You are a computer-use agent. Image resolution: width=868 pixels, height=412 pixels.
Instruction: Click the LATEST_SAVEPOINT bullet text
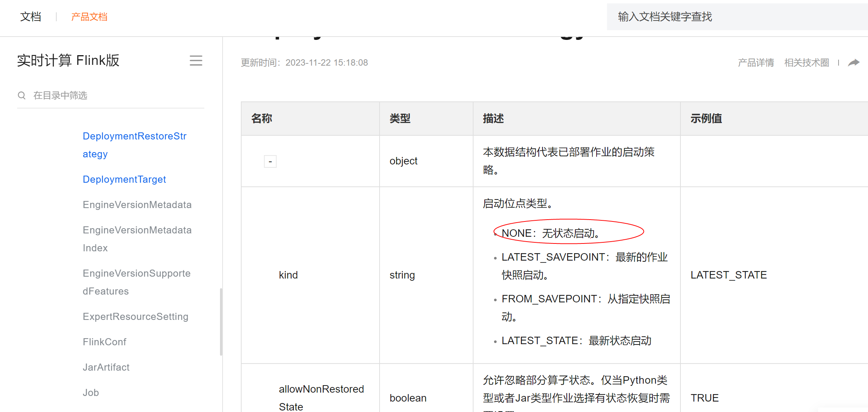pos(585,266)
